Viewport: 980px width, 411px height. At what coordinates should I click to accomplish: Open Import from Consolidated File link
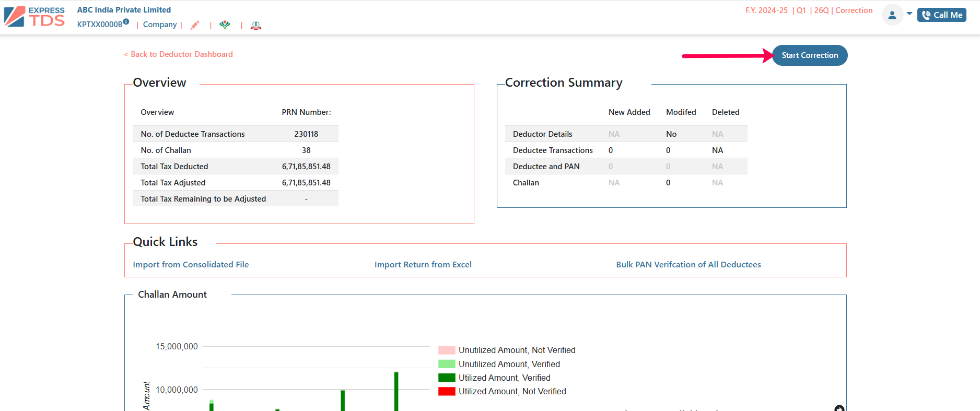coord(191,265)
